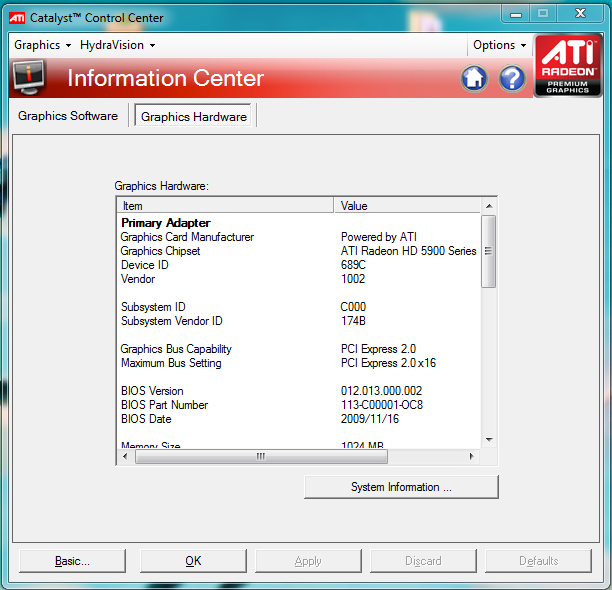Click the Device ID value 689C
Screen dimensions: 612x590
[x=353, y=265]
